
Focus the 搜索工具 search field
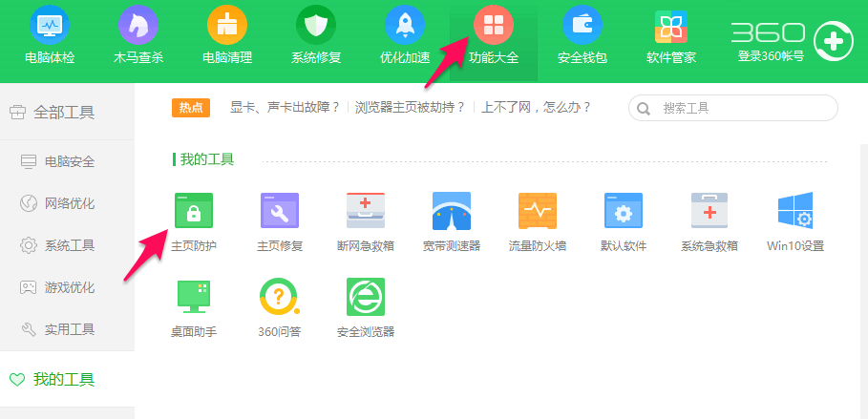pyautogui.click(x=733, y=108)
